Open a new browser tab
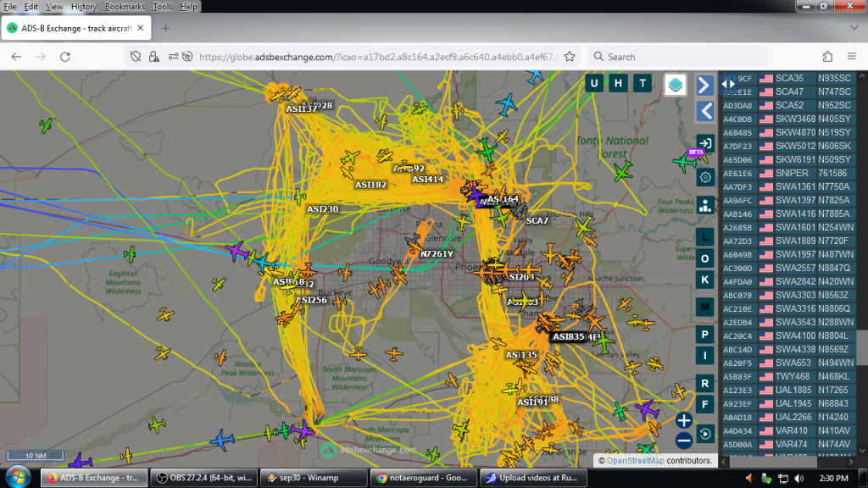 [165, 28]
